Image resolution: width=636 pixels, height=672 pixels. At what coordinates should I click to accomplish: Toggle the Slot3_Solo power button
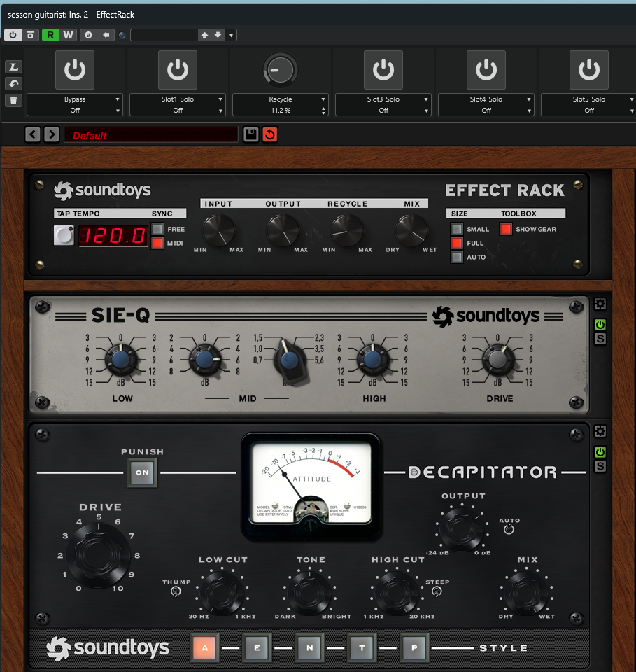[x=383, y=70]
